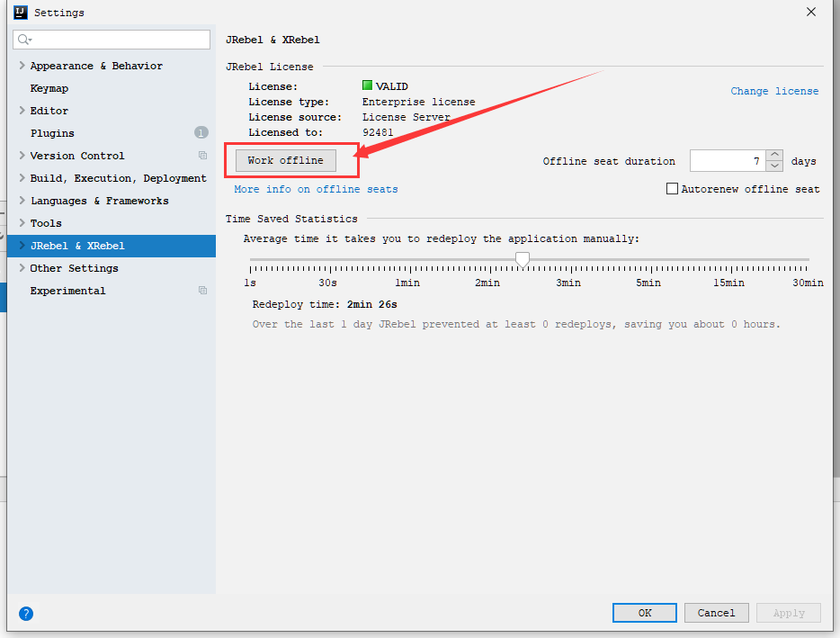Confirm settings with the OK button
This screenshot has height=638, width=840.
coord(645,613)
